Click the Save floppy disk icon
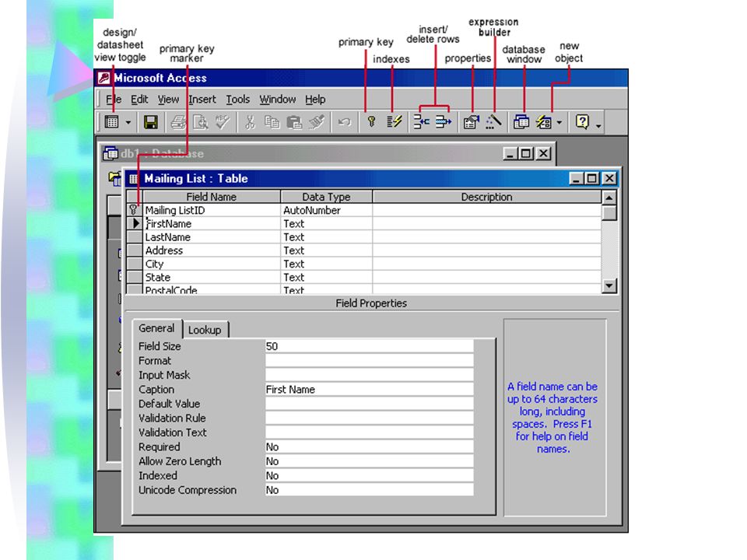 (151, 122)
